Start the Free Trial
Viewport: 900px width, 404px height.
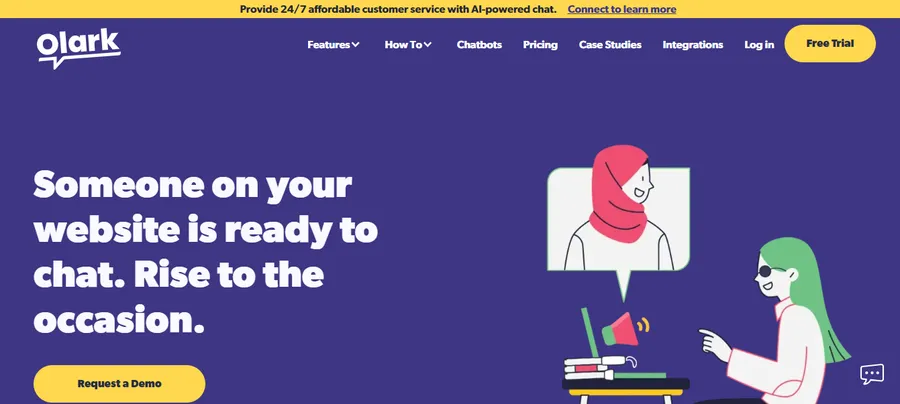coord(830,44)
